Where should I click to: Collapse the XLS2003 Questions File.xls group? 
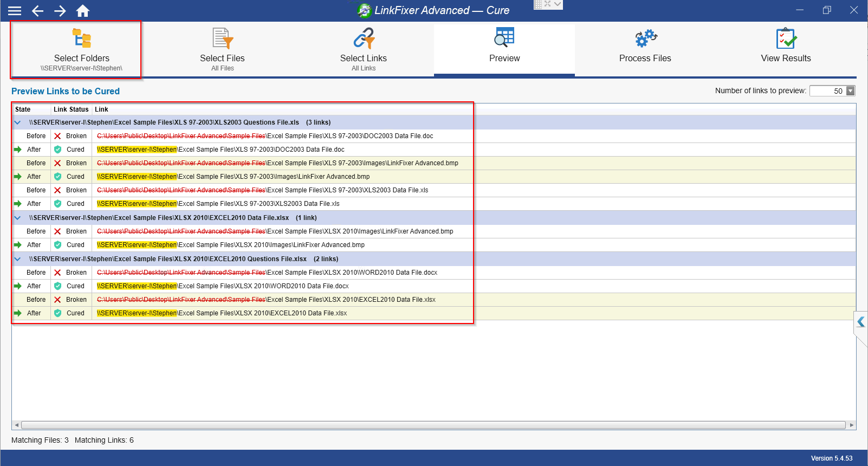tap(17, 122)
